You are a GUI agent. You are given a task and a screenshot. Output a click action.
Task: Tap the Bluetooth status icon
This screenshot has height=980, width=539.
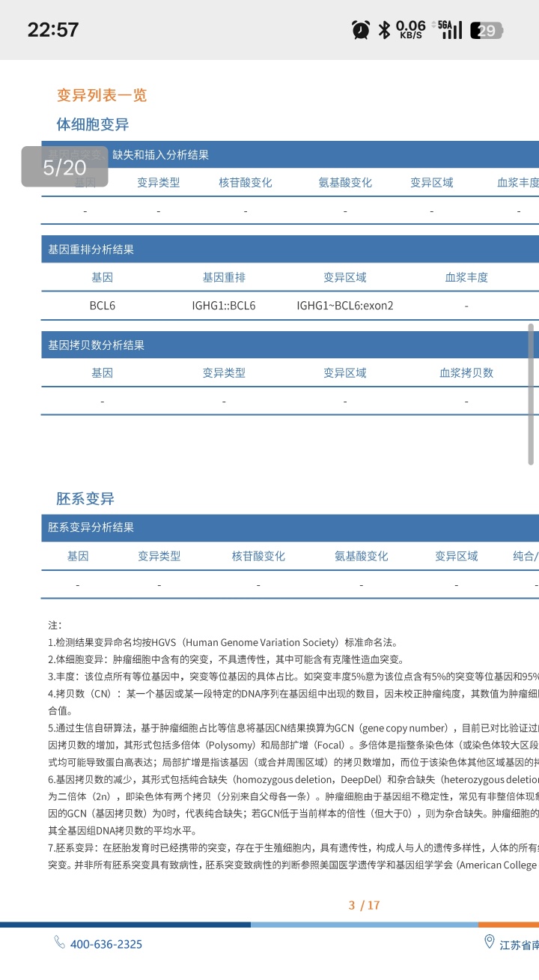384,30
